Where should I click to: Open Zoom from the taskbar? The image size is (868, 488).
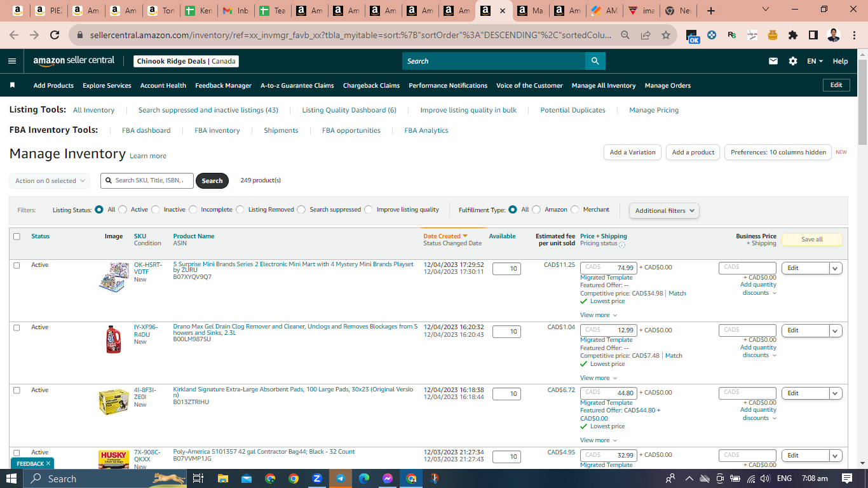coord(316,478)
